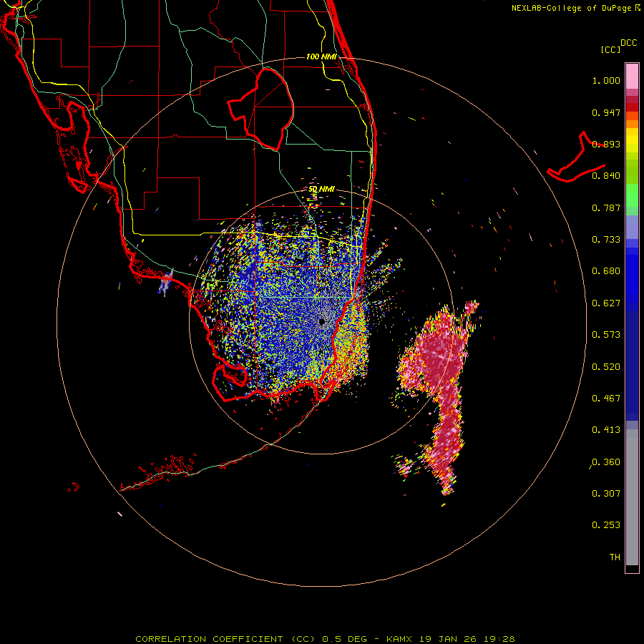Select the 0.680 color scale value
This screenshot has height=644, width=644.
click(606, 271)
